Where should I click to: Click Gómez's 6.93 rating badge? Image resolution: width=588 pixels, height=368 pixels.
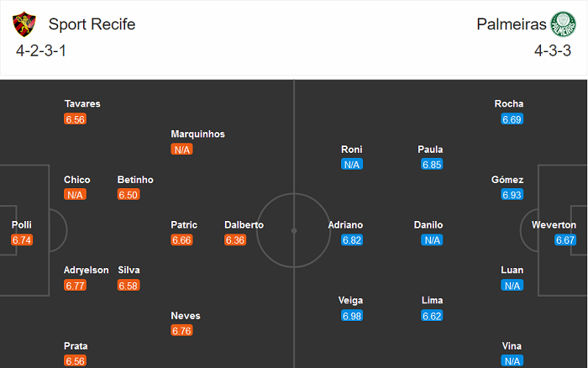click(x=512, y=195)
